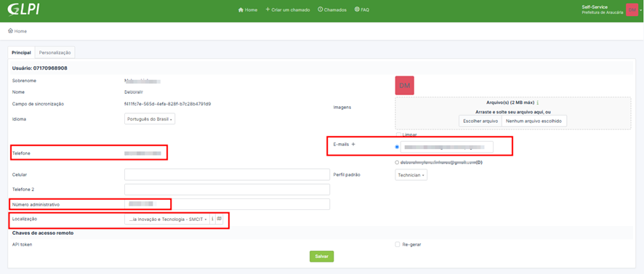644x274 pixels.
Task: Check the Re-gerar API token checkbox
Action: [x=397, y=244]
